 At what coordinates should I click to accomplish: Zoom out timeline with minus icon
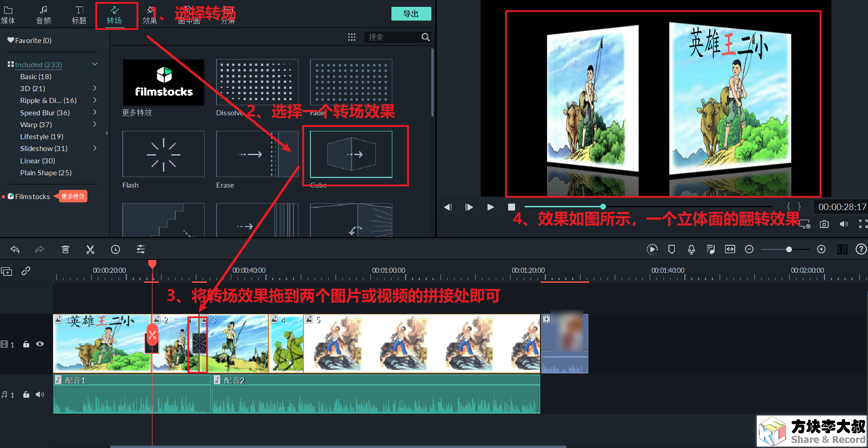coord(749,249)
